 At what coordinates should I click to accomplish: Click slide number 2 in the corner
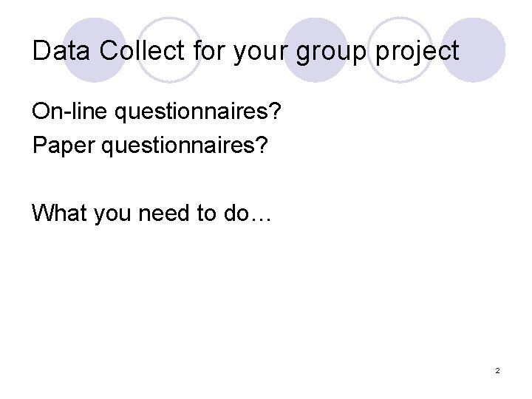[x=498, y=369]
